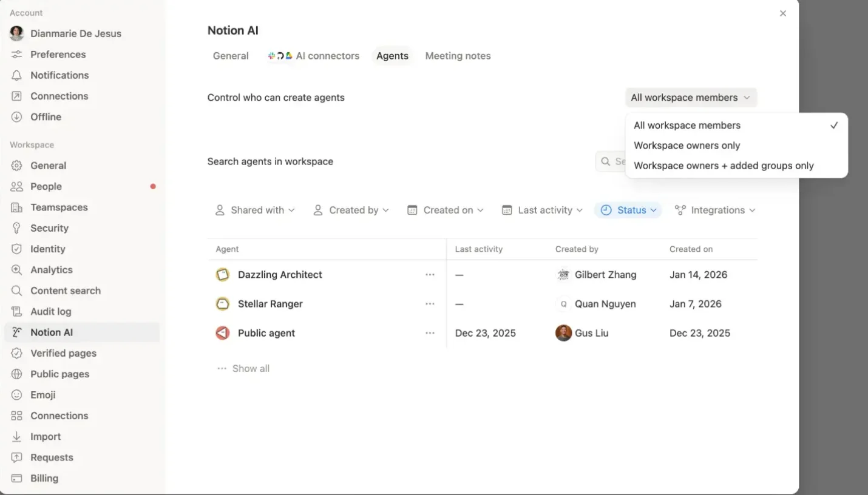Click the Import download arrow icon
This screenshot has width=868, height=495.
click(17, 437)
